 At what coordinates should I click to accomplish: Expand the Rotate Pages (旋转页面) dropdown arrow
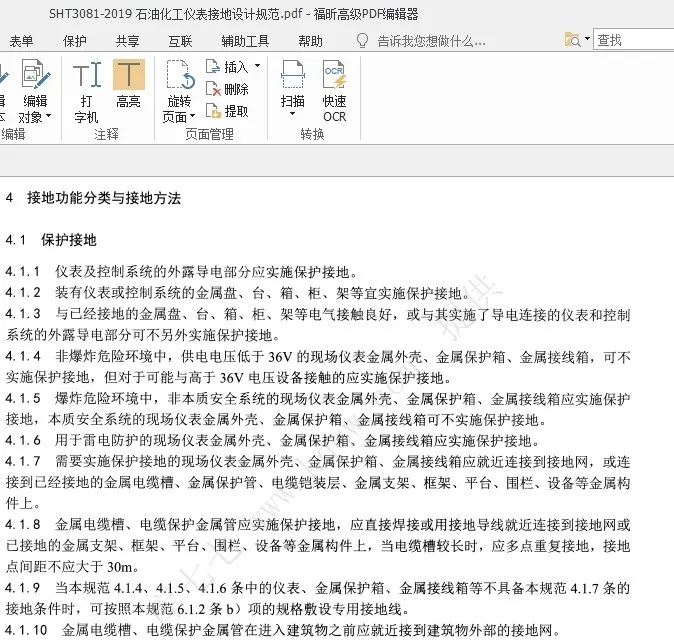[193, 116]
